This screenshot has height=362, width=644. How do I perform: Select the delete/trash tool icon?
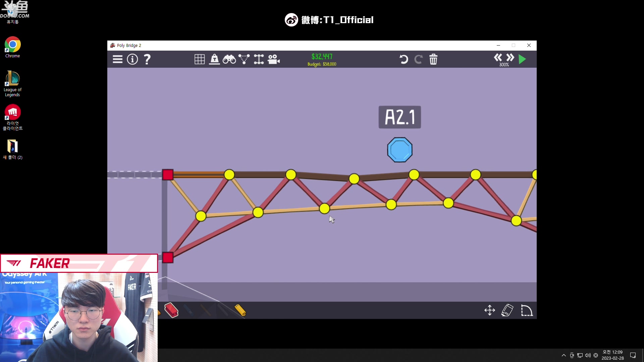coord(433,59)
